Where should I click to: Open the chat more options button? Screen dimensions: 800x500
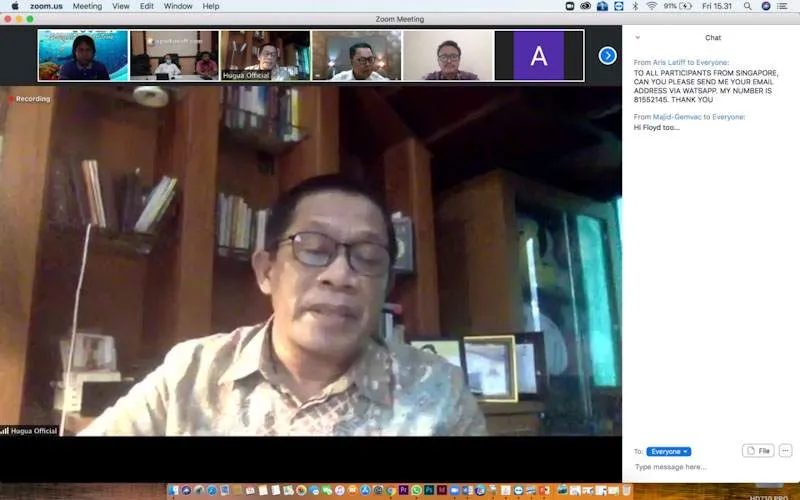[785, 451]
